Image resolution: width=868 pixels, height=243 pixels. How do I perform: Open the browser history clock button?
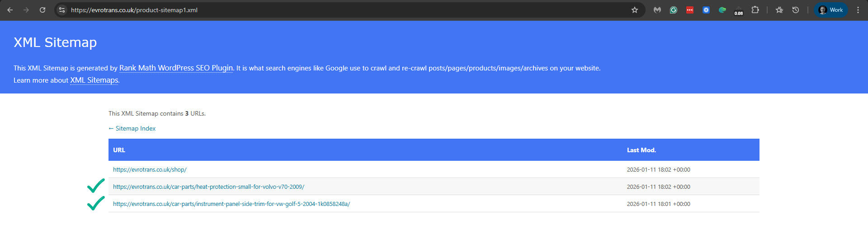[796, 10]
